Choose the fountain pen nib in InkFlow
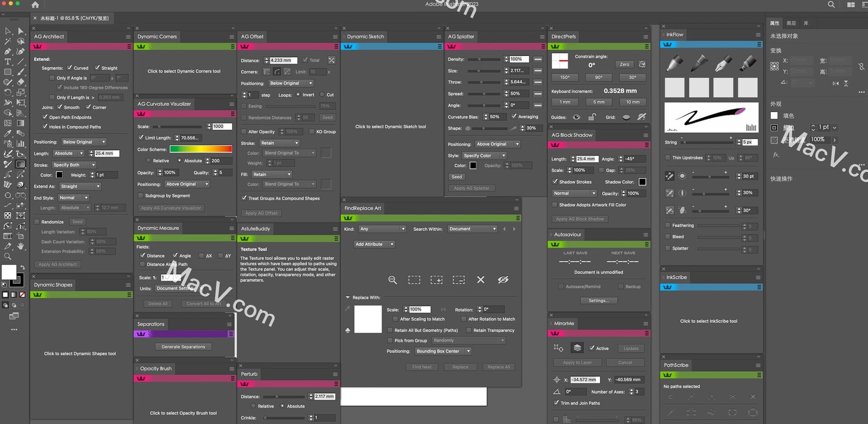 point(723,63)
